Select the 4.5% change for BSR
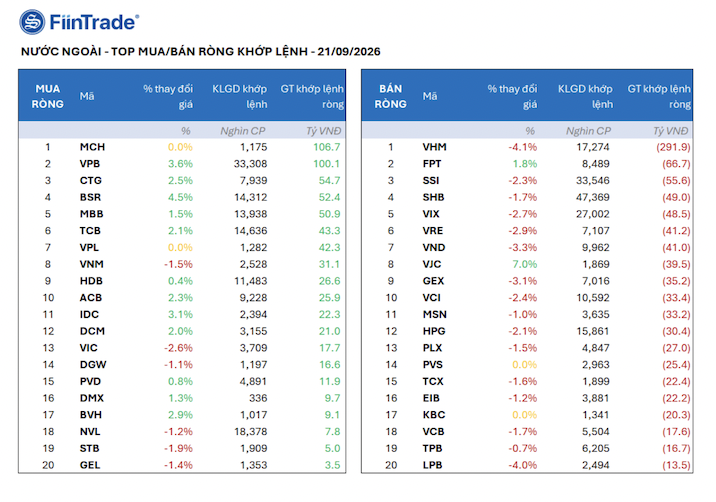The height and width of the screenshot is (502, 716). (x=180, y=197)
